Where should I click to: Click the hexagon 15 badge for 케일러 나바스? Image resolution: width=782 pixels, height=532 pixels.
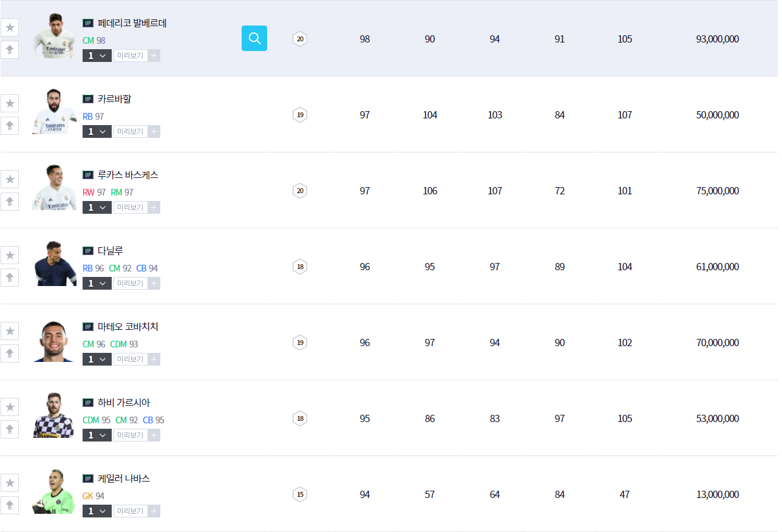[x=300, y=494]
